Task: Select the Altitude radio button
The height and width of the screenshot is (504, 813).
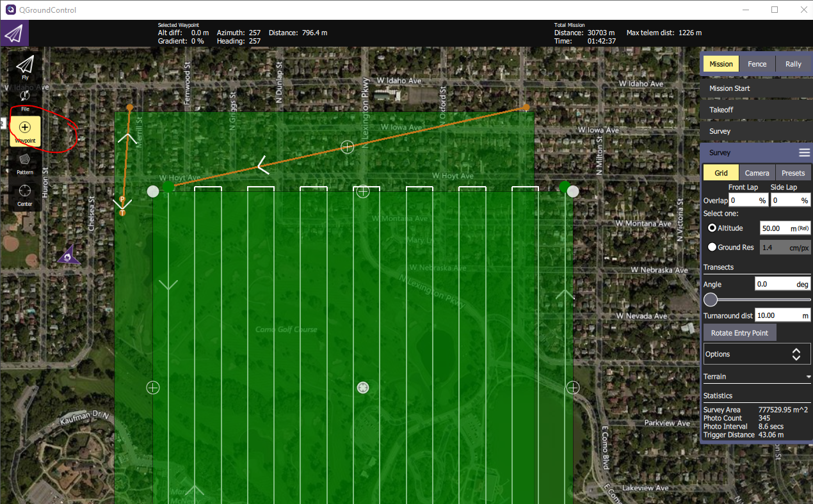Action: tap(712, 228)
